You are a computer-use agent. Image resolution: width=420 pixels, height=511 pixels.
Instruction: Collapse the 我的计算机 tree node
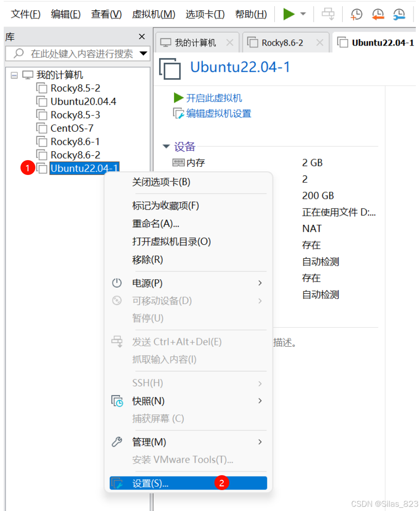(14, 75)
